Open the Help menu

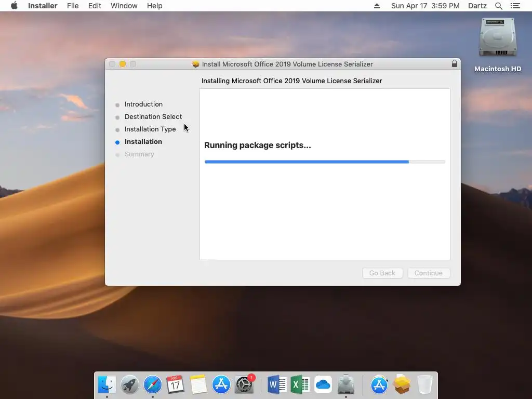(x=154, y=6)
